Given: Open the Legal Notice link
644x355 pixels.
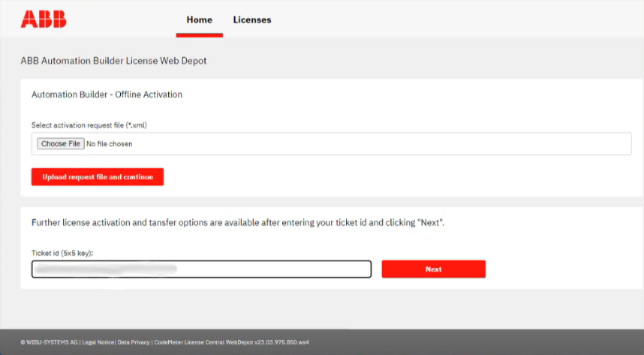Looking at the screenshot, I should (98, 342).
